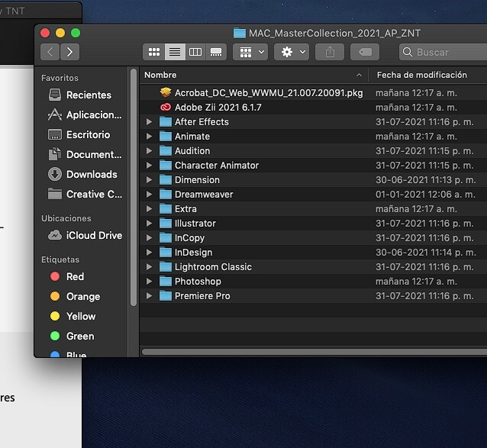Go back with the left arrow button
487x448 pixels.
tap(50, 52)
